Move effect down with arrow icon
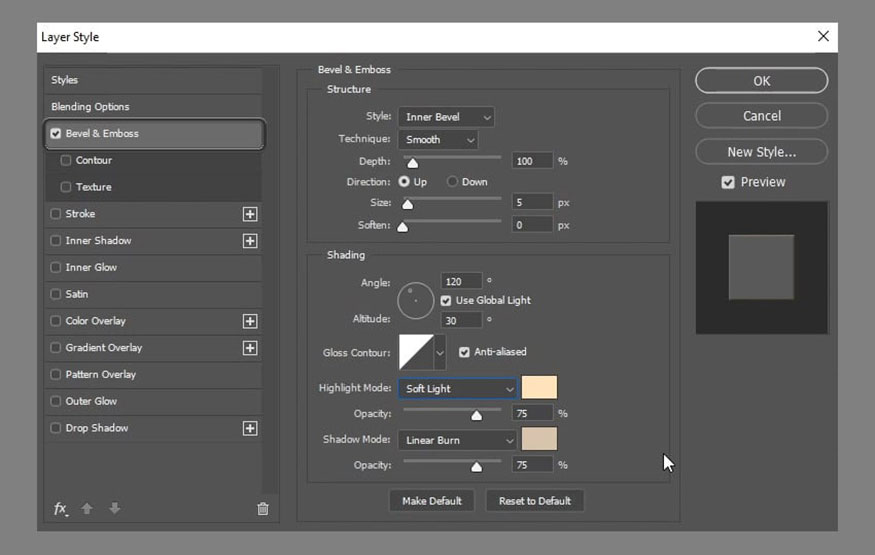 coord(114,508)
